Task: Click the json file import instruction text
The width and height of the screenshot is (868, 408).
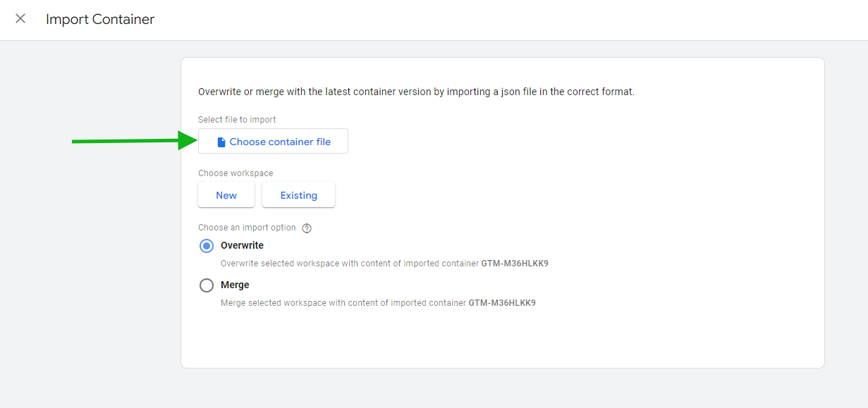Action: (x=416, y=92)
